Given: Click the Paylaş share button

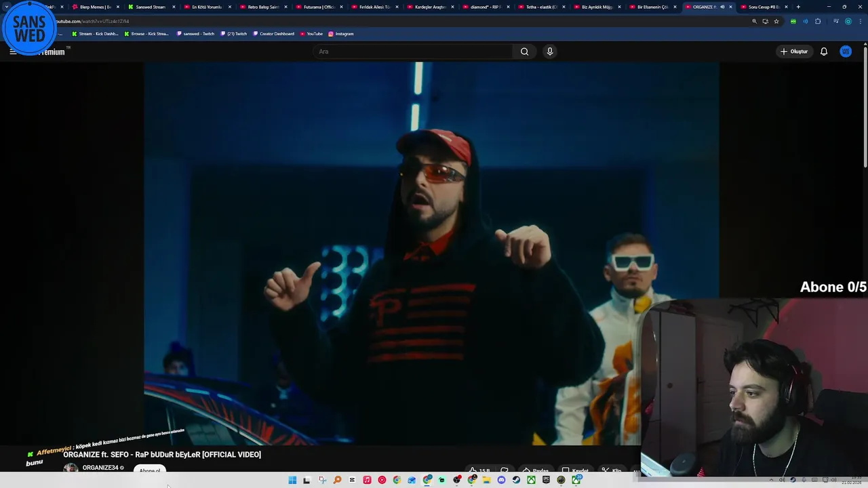Looking at the screenshot, I should (536, 470).
